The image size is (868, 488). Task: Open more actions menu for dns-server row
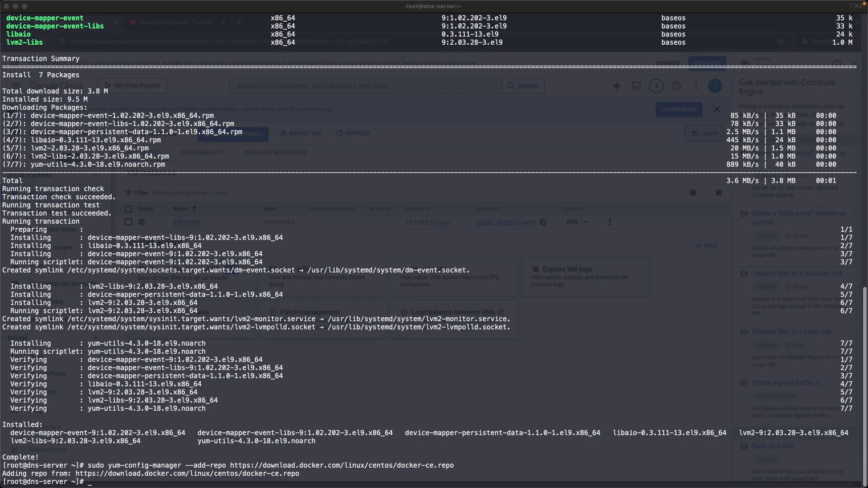click(x=609, y=222)
